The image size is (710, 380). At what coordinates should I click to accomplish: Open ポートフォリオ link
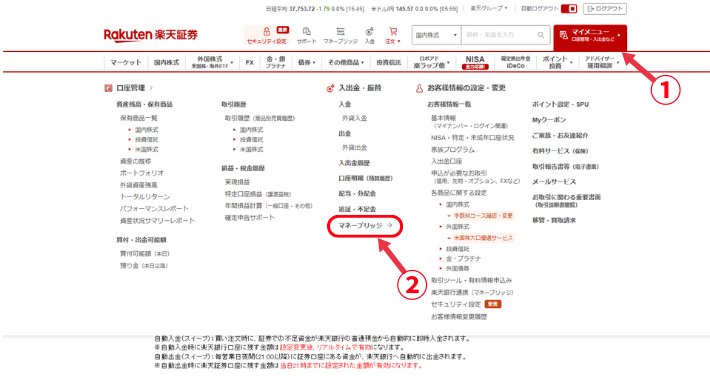[x=142, y=173]
